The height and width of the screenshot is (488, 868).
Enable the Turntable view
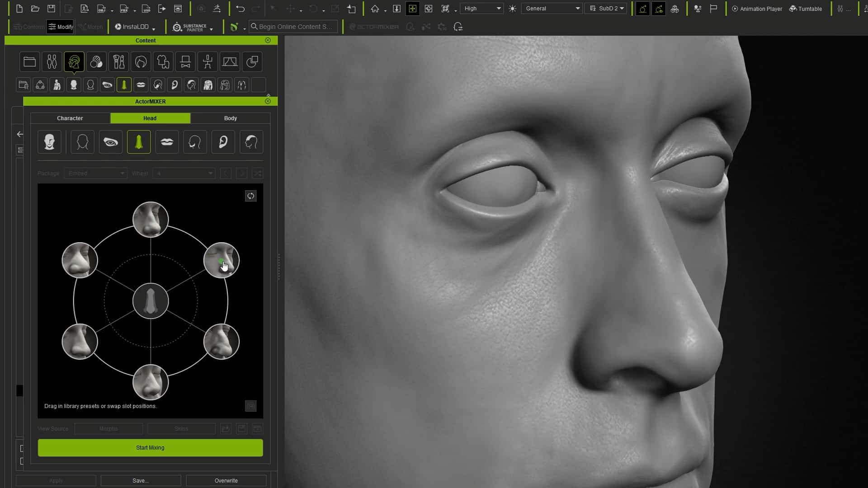[x=806, y=9]
